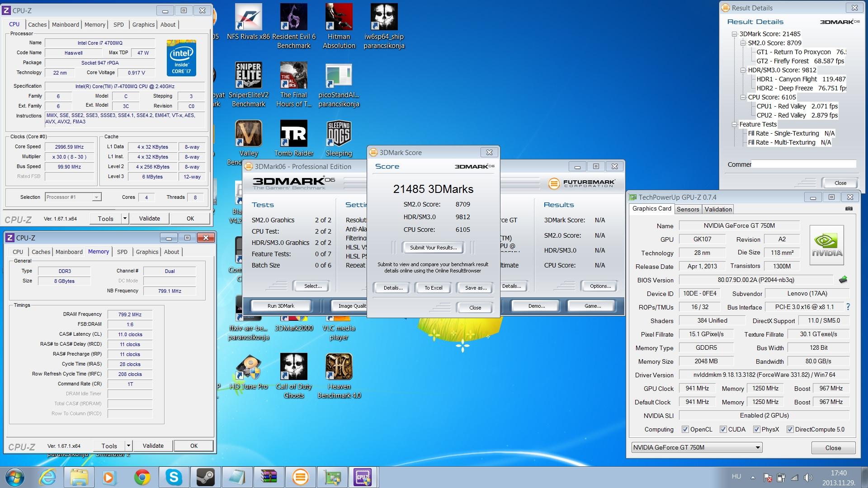The width and height of the screenshot is (868, 488).
Task: Open Heaven Benchmark 4.0 shortcut
Action: click(339, 376)
